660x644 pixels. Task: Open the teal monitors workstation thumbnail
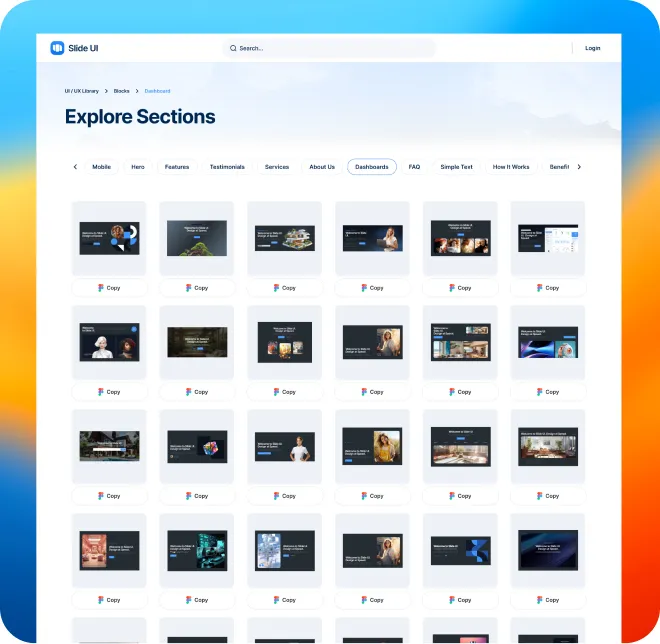197,550
